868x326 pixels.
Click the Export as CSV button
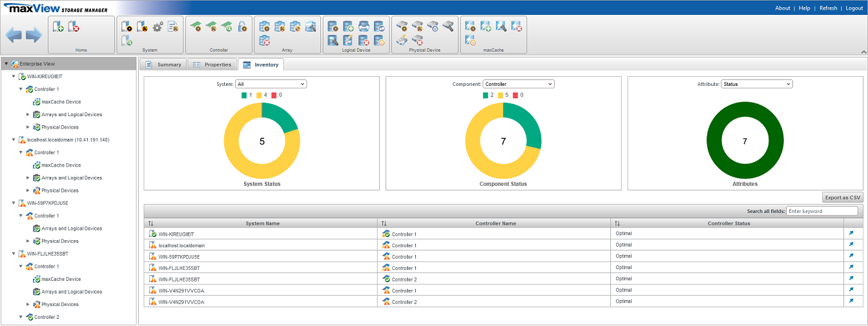[x=842, y=198]
